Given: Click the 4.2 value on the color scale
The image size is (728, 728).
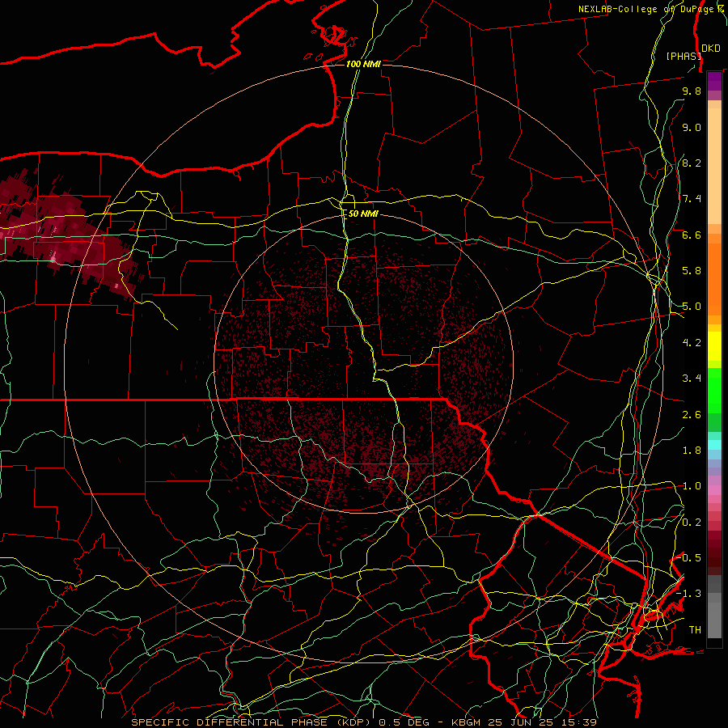Looking at the screenshot, I should 692,343.
